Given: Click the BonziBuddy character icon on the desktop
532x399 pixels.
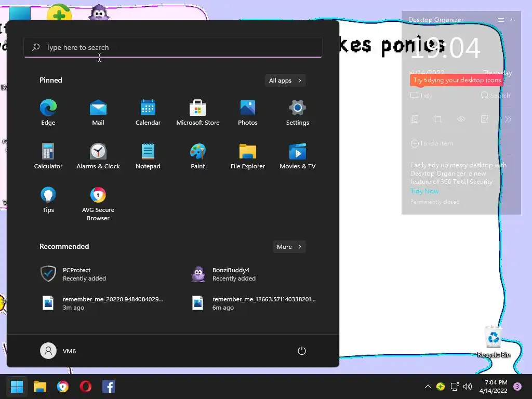Looking at the screenshot, I should click(x=99, y=14).
